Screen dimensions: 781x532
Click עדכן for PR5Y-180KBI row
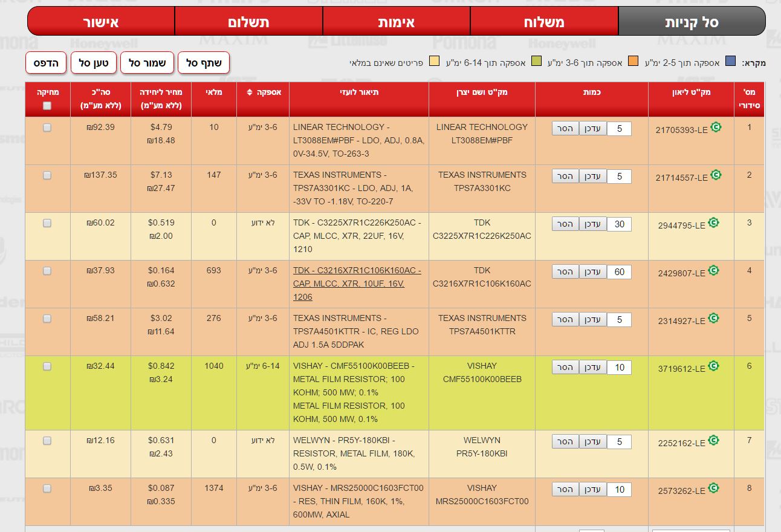(593, 441)
